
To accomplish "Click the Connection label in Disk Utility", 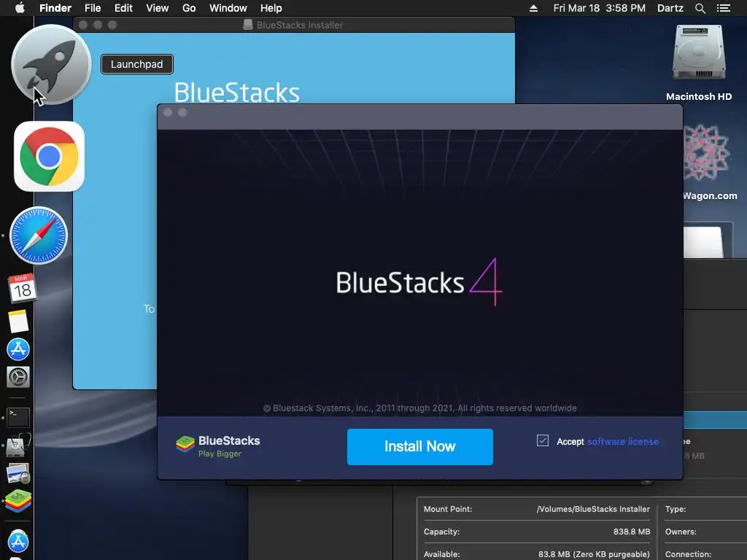I will coord(688,554).
